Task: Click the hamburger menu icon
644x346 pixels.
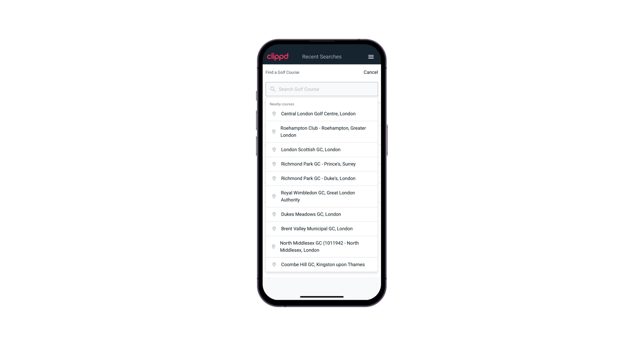Action: tap(371, 57)
